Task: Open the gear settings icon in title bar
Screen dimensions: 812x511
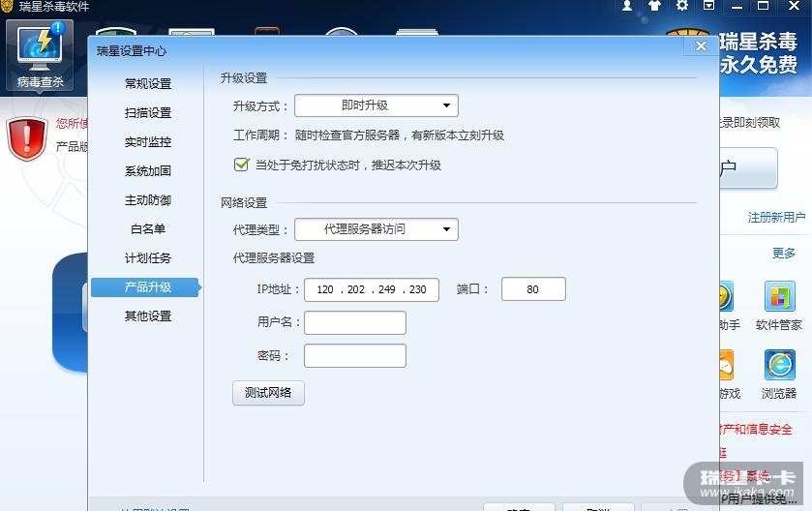Action: tap(682, 6)
